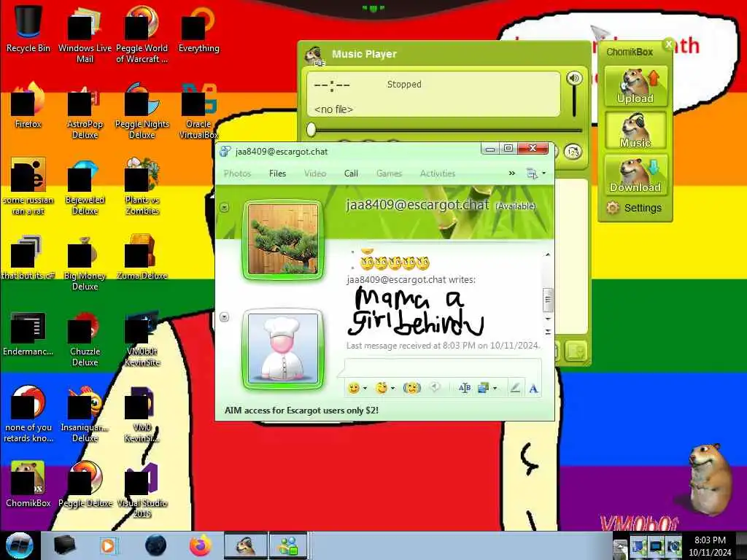Open the wink picker icon
The width and height of the screenshot is (747, 560).
tap(381, 388)
